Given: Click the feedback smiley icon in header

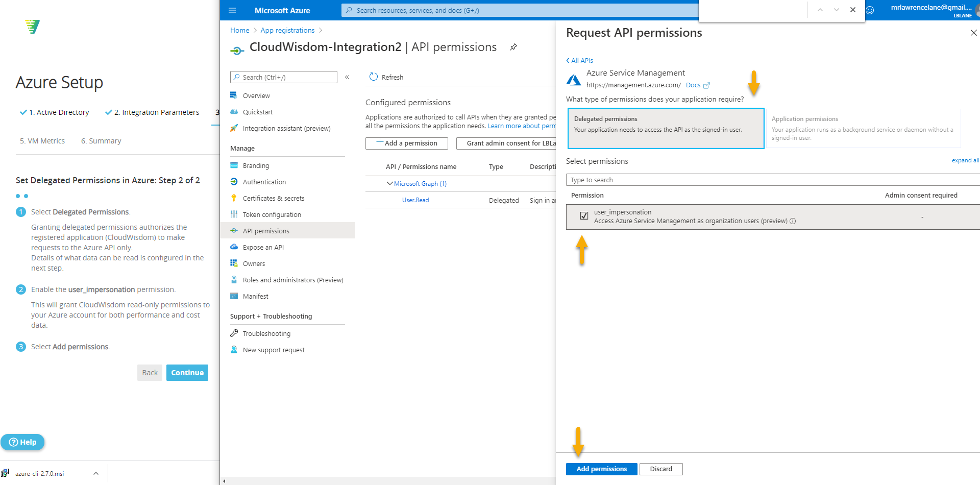Looking at the screenshot, I should point(870,10).
